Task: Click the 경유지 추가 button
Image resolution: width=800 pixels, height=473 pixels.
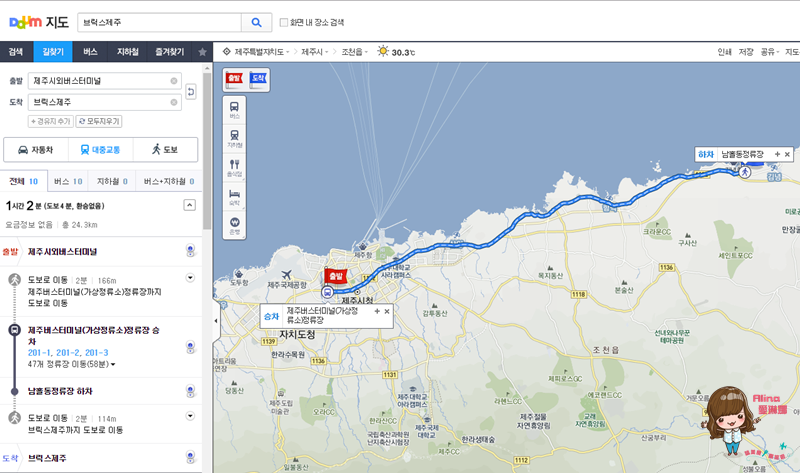Action: click(x=51, y=121)
